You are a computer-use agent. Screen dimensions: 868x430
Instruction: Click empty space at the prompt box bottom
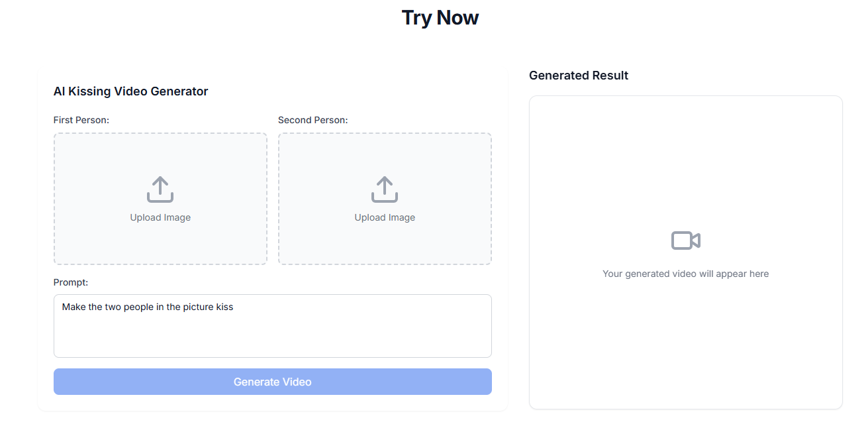point(273,343)
